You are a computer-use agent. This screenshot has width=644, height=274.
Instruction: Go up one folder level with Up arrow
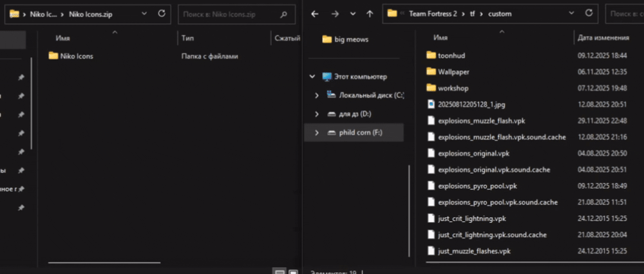tap(369, 13)
